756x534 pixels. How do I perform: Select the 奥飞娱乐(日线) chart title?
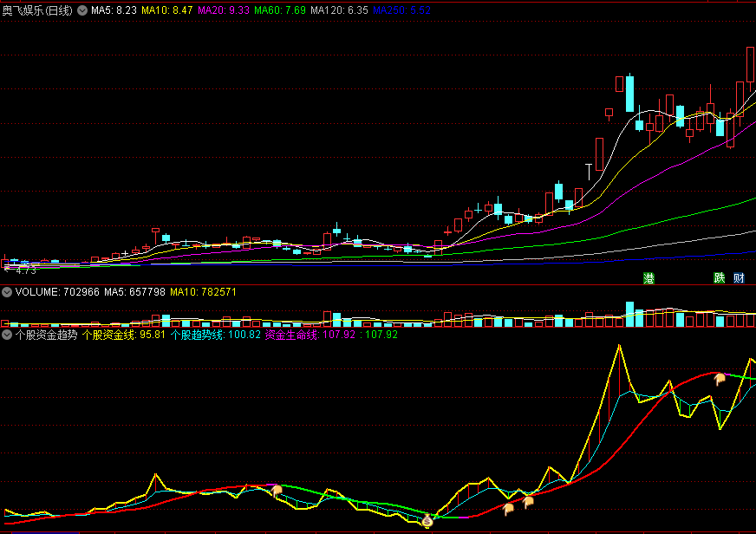tap(37, 10)
